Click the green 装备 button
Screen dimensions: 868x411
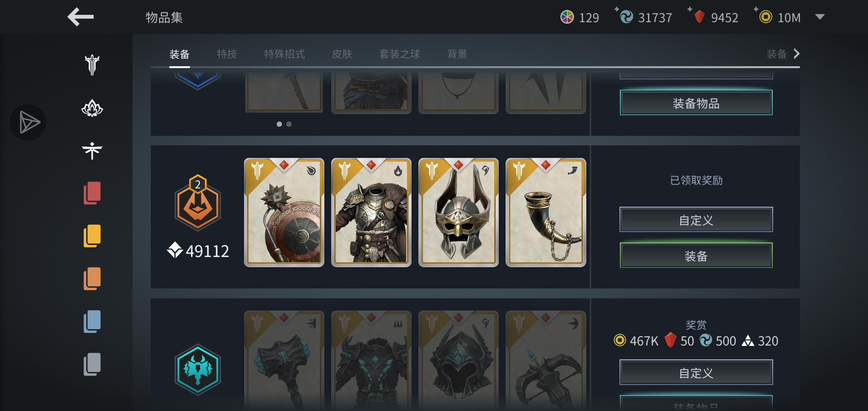(x=696, y=255)
